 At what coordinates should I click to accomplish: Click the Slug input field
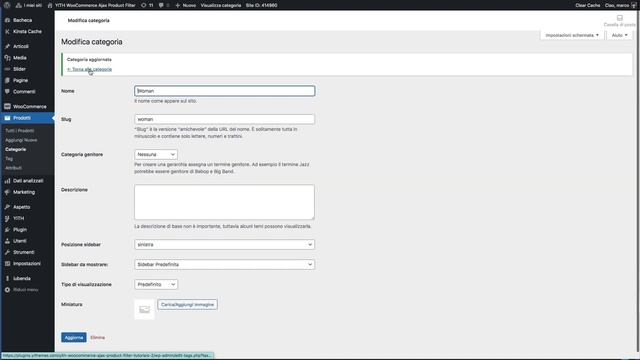pyautogui.click(x=224, y=119)
